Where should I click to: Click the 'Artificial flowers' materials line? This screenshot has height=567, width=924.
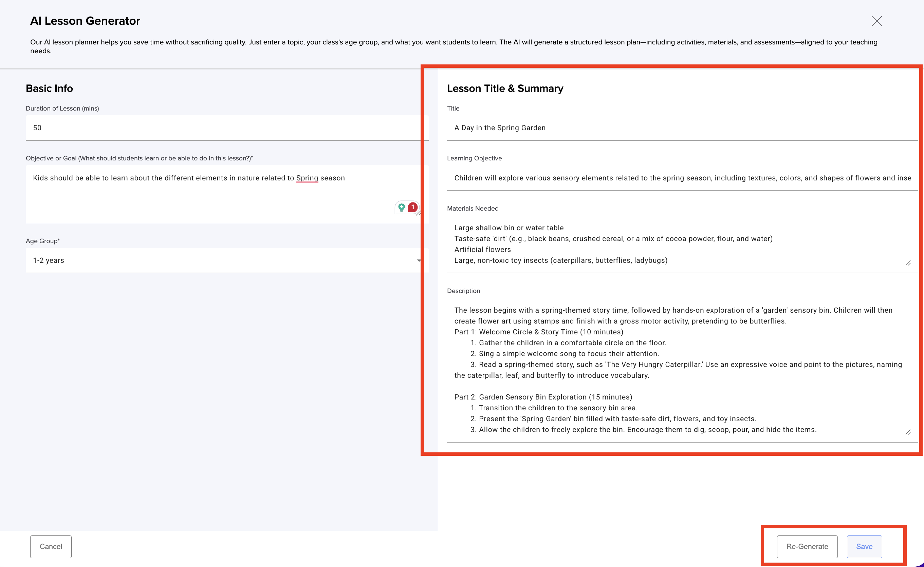(x=482, y=249)
